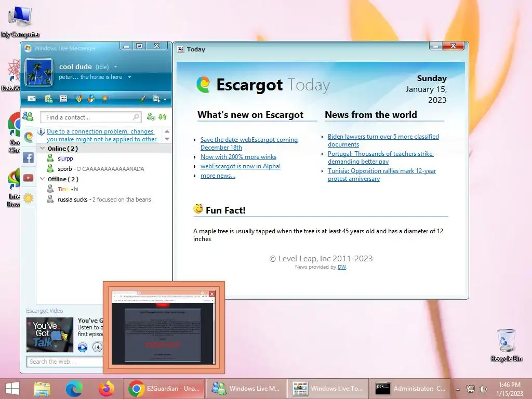Select offline contact russia sucks

(x=99, y=199)
